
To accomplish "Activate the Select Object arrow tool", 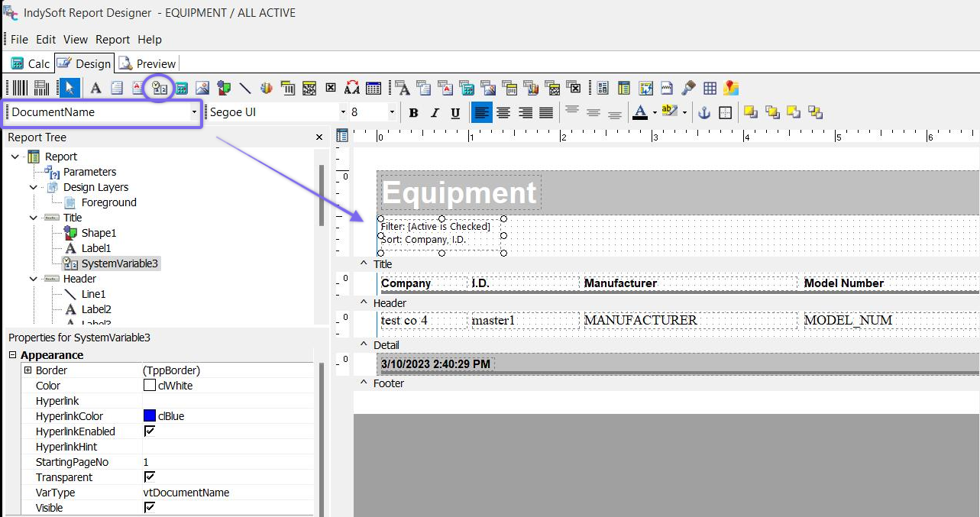I will (70, 88).
